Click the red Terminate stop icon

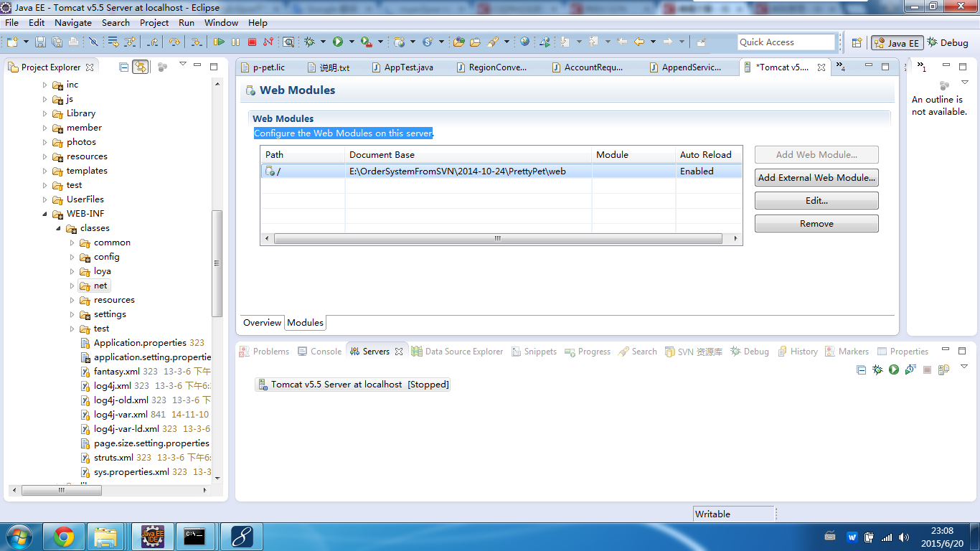click(253, 42)
